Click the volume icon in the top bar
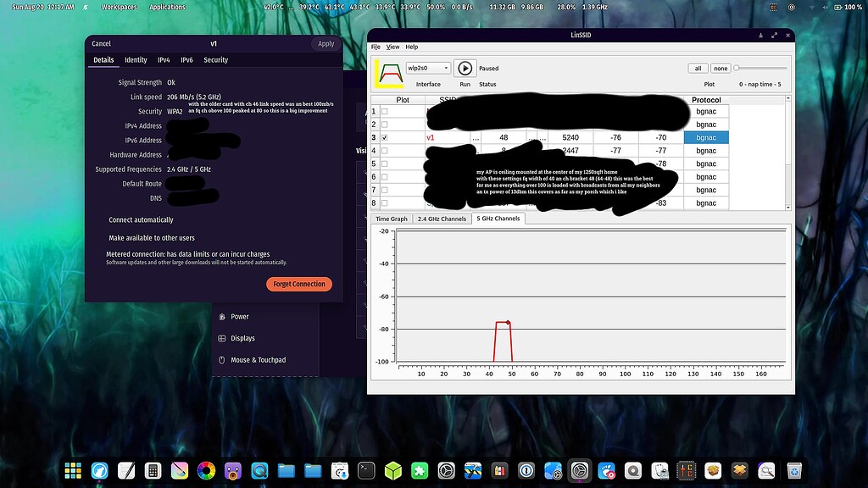This screenshot has height=488, width=868. coord(825,7)
